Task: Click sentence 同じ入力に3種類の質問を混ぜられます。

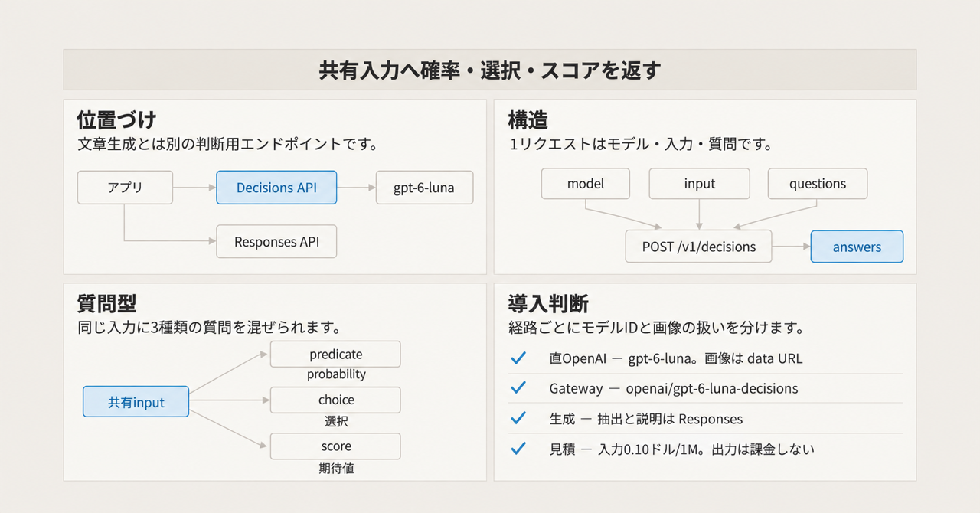Action: tap(209, 327)
